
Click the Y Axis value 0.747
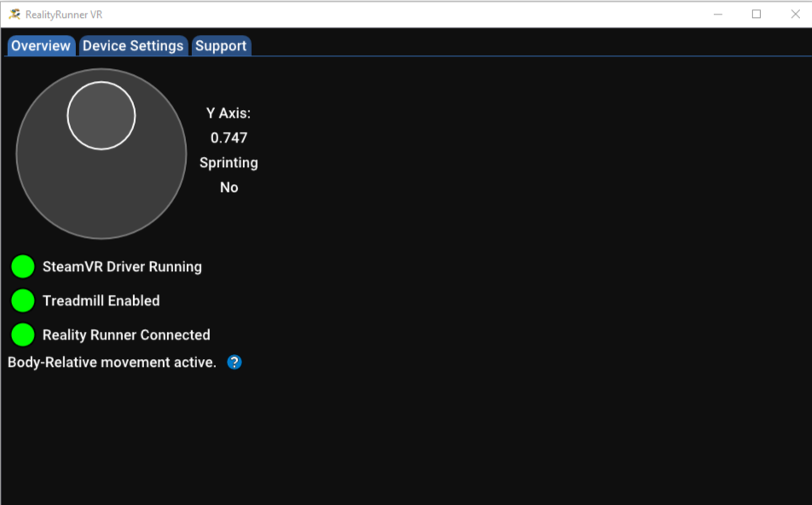point(229,138)
